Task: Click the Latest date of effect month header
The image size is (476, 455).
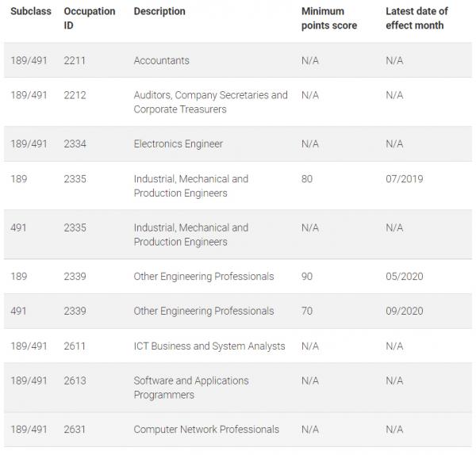Action: tap(416, 18)
